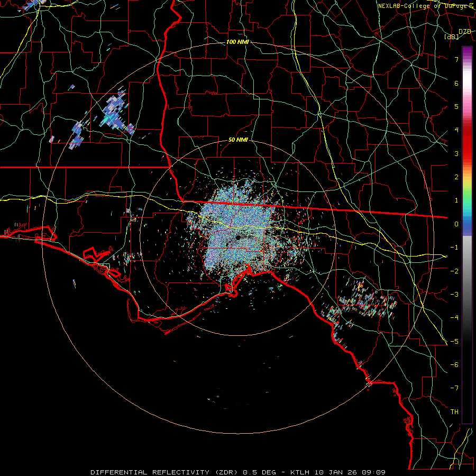Click the "2" value on the color scale

pos(456,177)
